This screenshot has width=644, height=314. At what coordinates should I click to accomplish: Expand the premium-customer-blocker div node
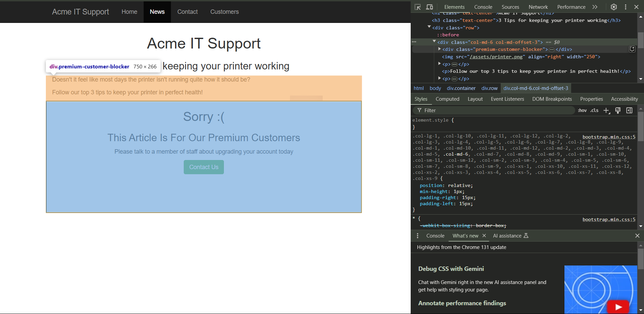click(439, 49)
